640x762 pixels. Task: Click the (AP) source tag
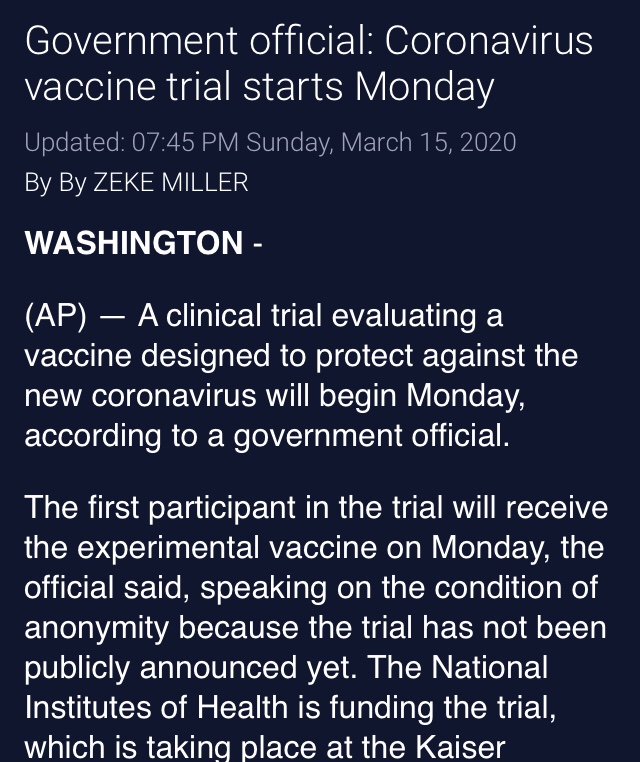point(55,316)
